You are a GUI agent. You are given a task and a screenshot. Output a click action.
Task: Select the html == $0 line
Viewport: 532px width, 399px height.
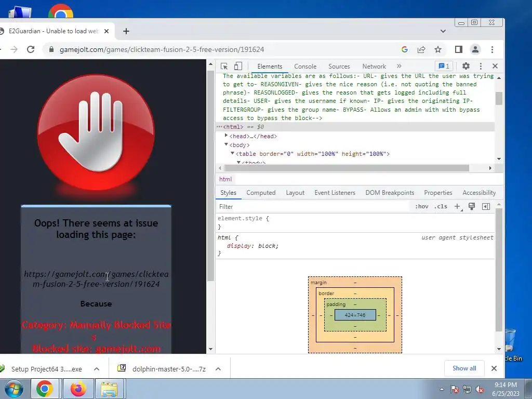click(355, 127)
